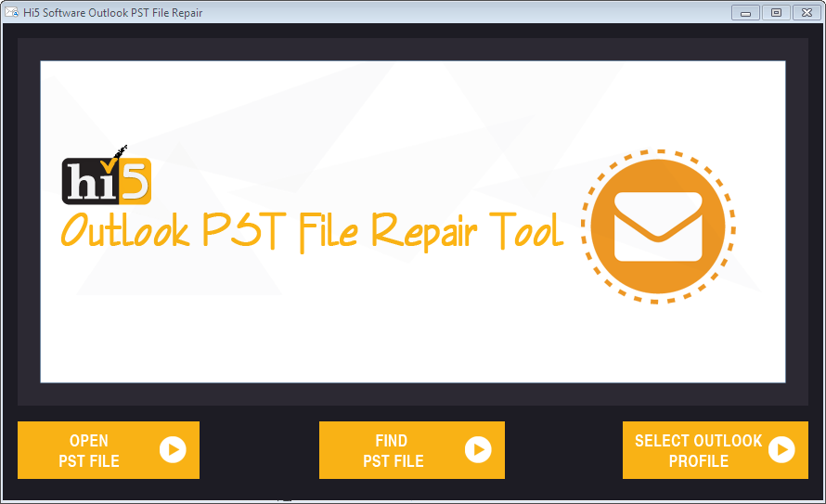This screenshot has width=826, height=504.
Task: Click the app icon in the title bar
Action: tap(11, 12)
